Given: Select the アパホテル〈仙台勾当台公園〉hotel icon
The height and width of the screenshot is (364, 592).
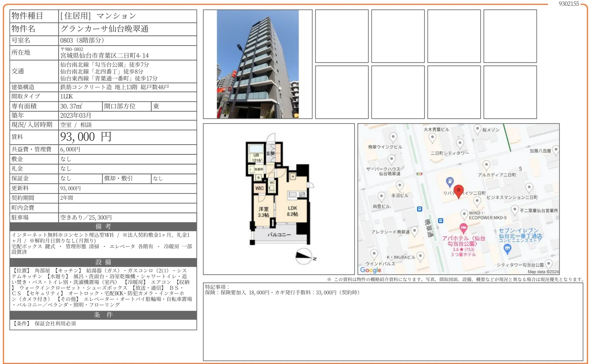Looking at the screenshot, I should 463,227.
